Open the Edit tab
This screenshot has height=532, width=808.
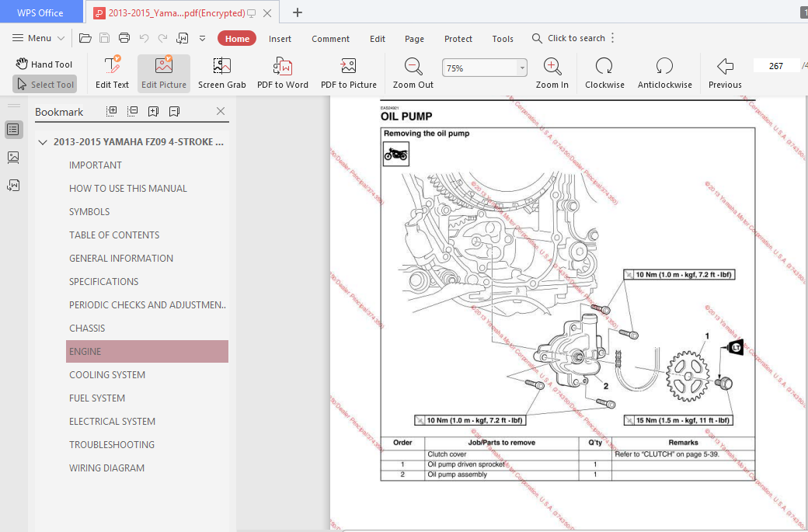(378, 39)
